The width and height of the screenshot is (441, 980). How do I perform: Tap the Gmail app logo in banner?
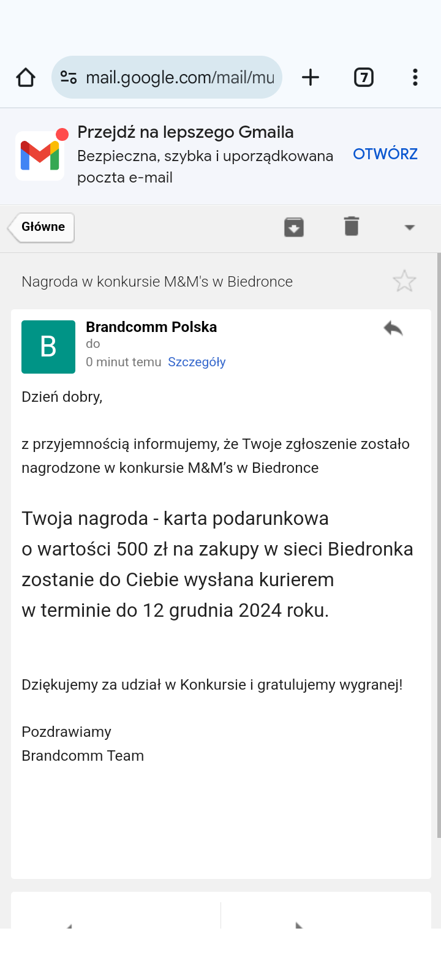click(40, 156)
